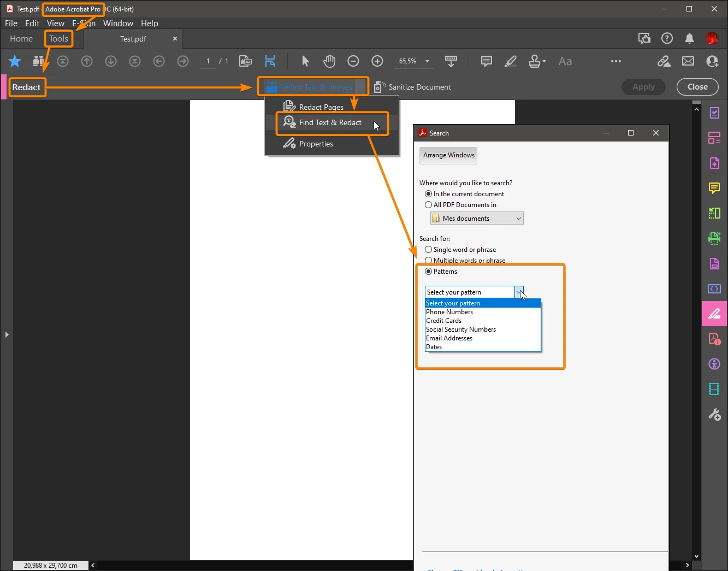Click the page number input field

pyautogui.click(x=208, y=61)
